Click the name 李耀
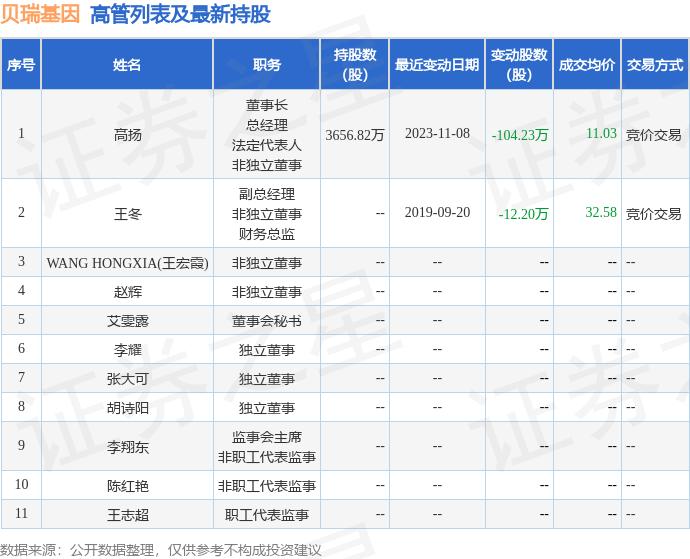This screenshot has height=559, width=690. pyautogui.click(x=128, y=350)
